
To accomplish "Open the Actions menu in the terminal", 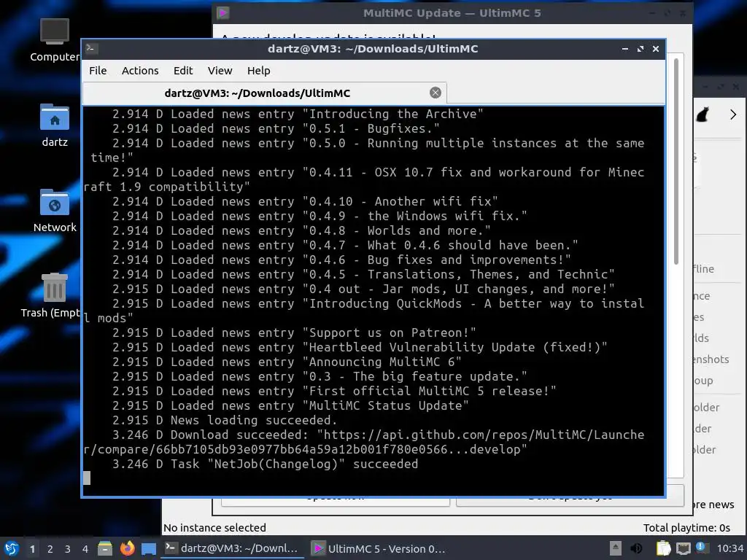I will tap(140, 71).
